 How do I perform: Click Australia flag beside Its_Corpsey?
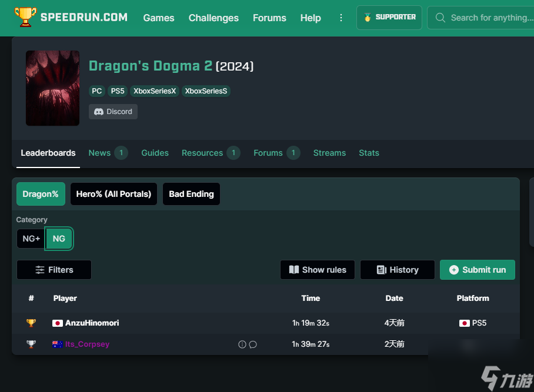(58, 344)
